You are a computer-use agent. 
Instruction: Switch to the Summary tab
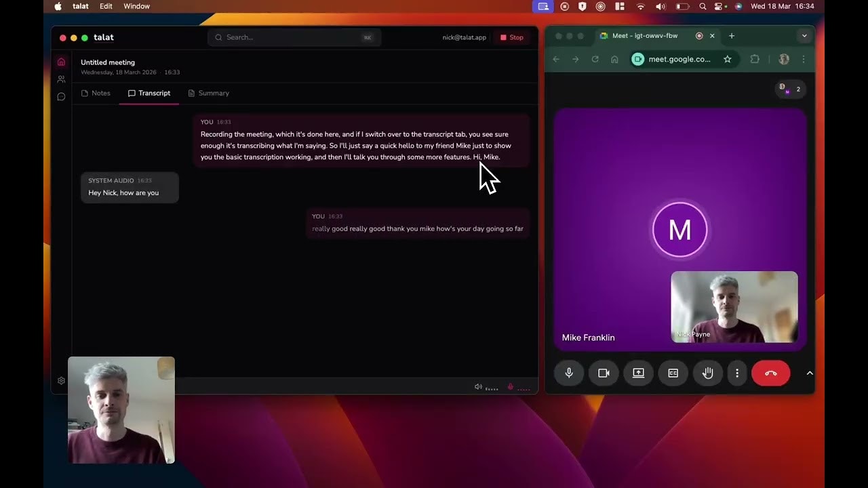click(209, 93)
